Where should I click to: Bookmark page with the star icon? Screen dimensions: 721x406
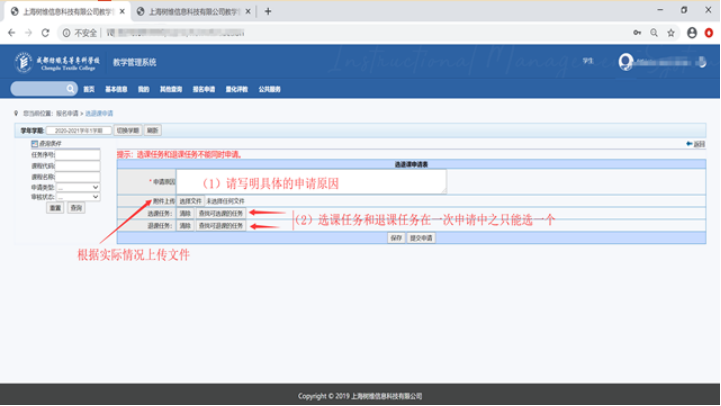(x=671, y=32)
